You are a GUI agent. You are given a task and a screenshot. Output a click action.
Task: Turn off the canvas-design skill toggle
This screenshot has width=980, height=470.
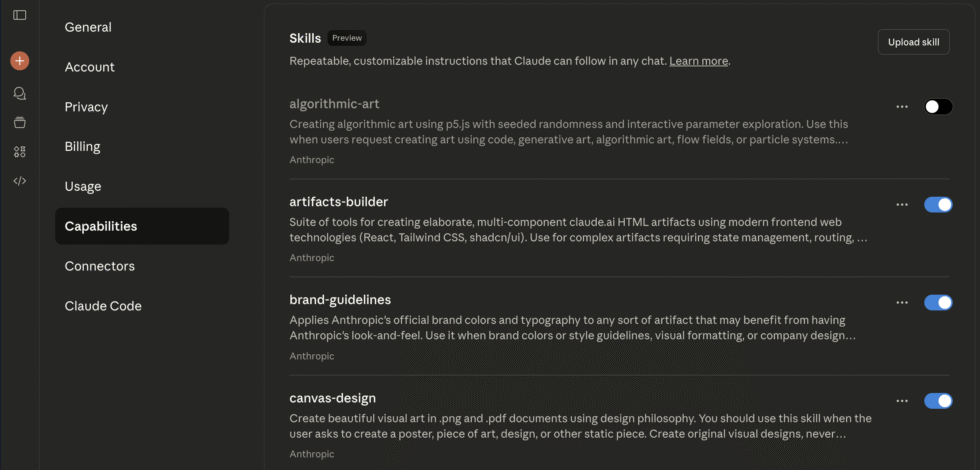tap(938, 401)
